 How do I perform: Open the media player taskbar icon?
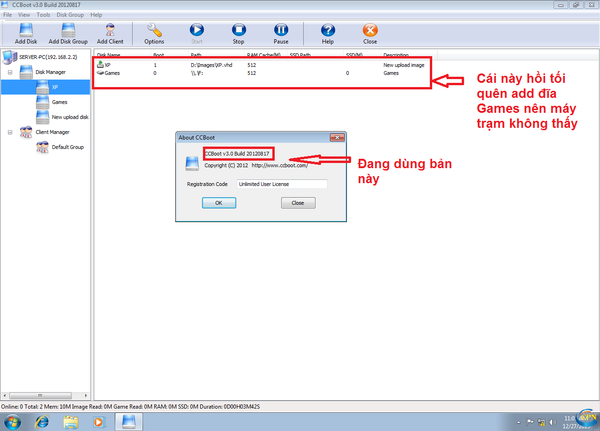(99, 422)
